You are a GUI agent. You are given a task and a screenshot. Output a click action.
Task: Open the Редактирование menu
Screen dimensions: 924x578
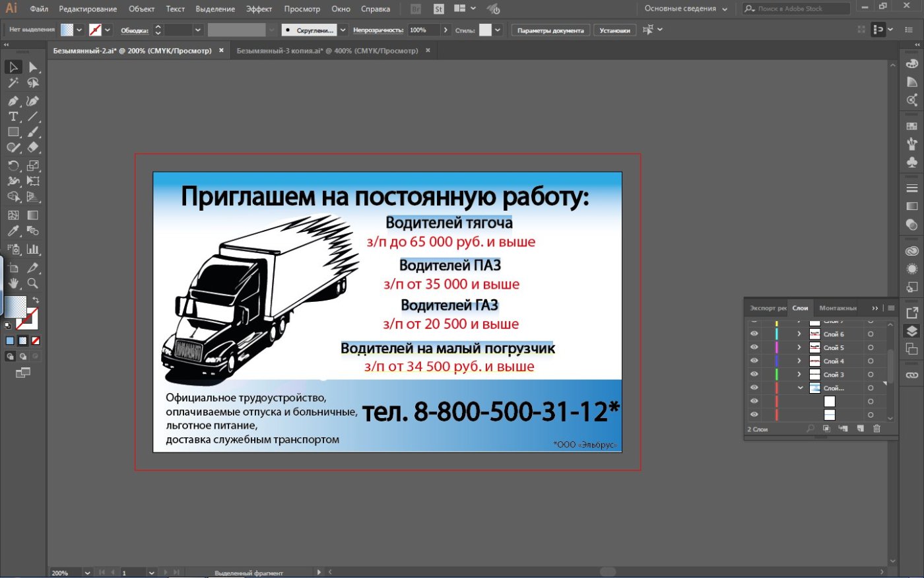[x=88, y=9]
